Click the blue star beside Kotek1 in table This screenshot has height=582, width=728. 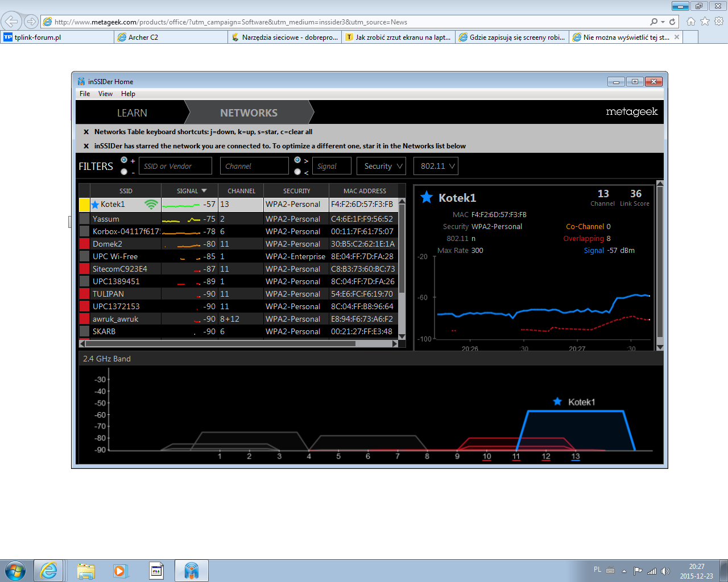[x=95, y=205]
